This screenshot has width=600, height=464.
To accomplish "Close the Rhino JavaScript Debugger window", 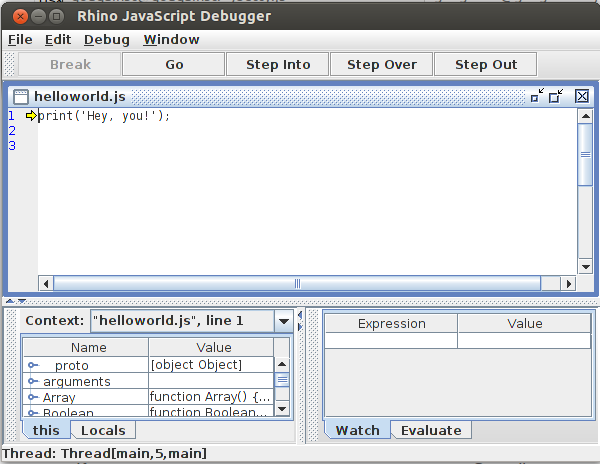I will (x=20, y=16).
